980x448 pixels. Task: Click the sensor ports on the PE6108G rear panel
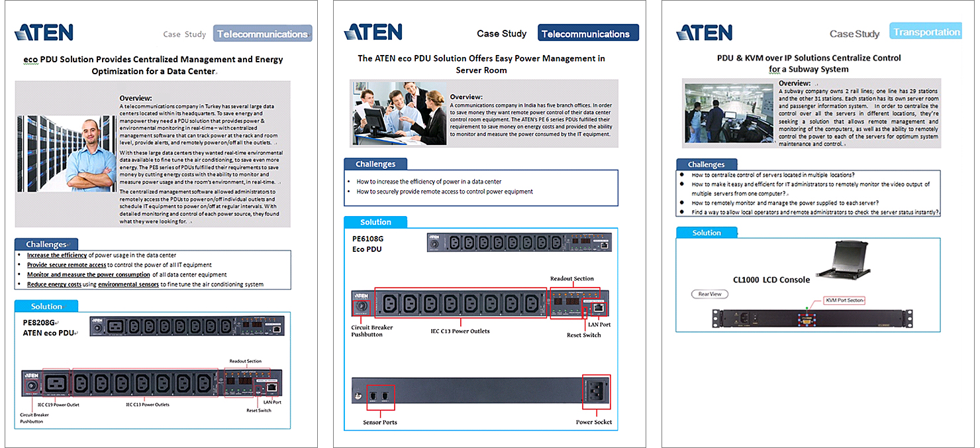(x=381, y=397)
